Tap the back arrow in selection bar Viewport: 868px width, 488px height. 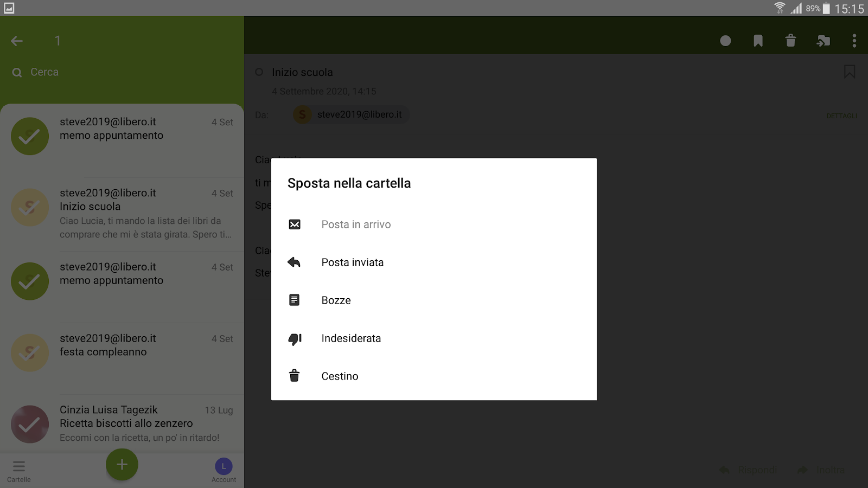click(17, 41)
